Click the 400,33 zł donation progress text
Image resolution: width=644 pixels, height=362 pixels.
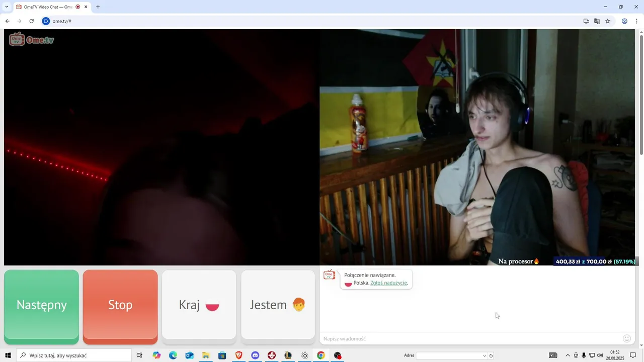(595, 261)
